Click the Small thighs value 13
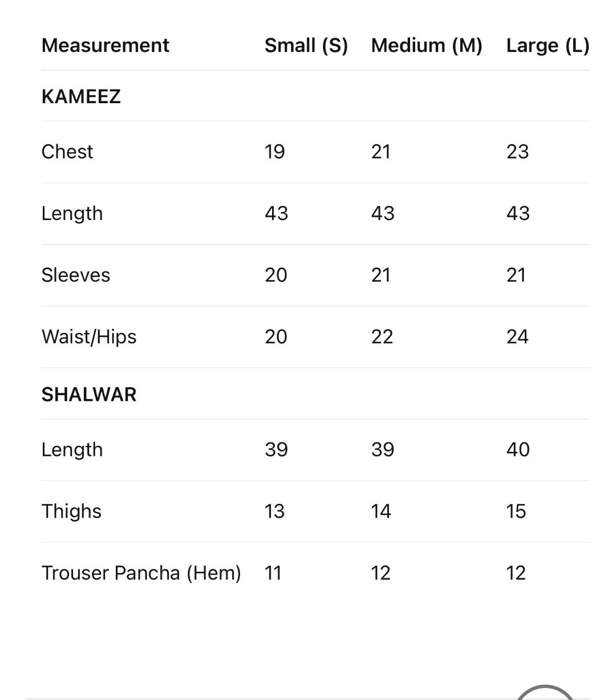 pyautogui.click(x=274, y=511)
